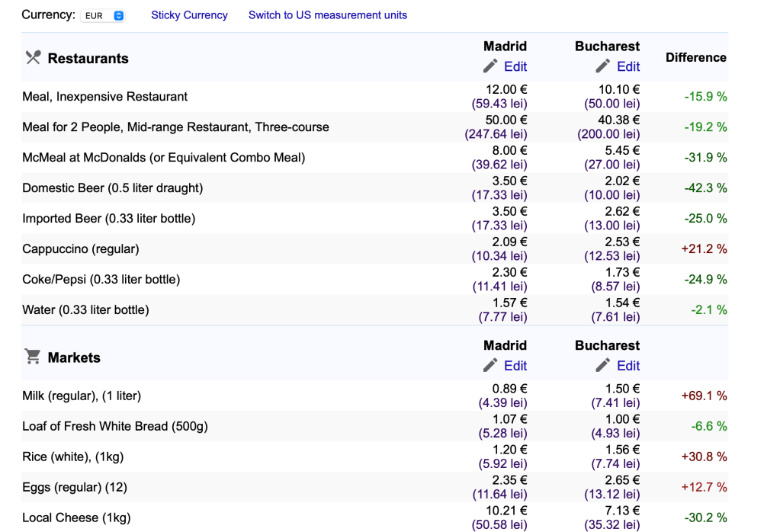
Task: Click the Restaurants section heading text
Action: click(88, 59)
